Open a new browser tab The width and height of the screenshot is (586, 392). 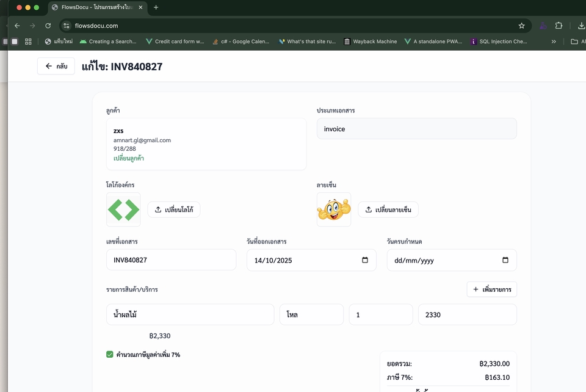pos(156,7)
